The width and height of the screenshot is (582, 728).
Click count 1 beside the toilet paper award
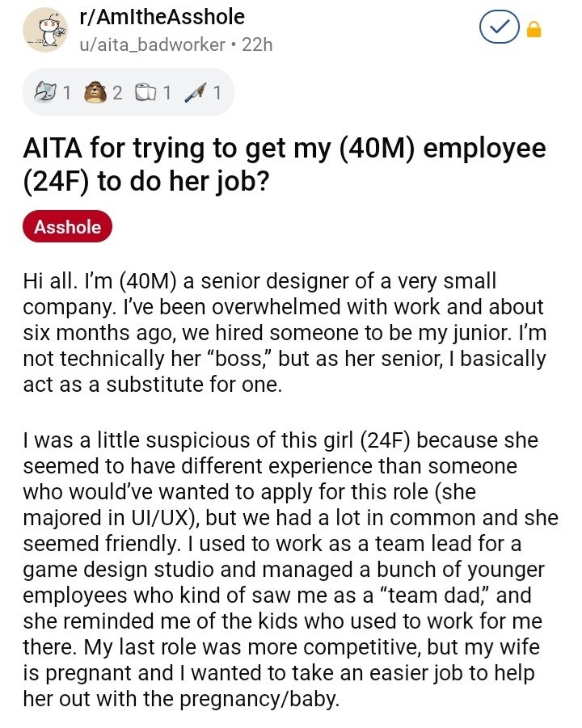167,93
